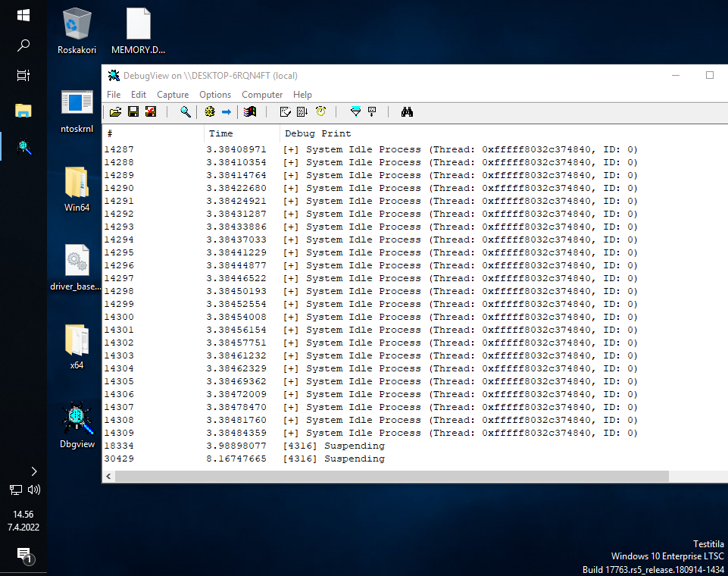Click time value 3.38484359
The height and width of the screenshot is (576, 728).
pyautogui.click(x=236, y=433)
